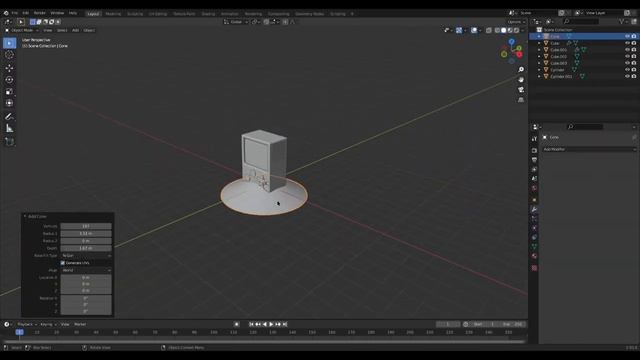The height and width of the screenshot is (360, 640).
Task: Click the current frame marker on timeline
Action: click(19, 332)
